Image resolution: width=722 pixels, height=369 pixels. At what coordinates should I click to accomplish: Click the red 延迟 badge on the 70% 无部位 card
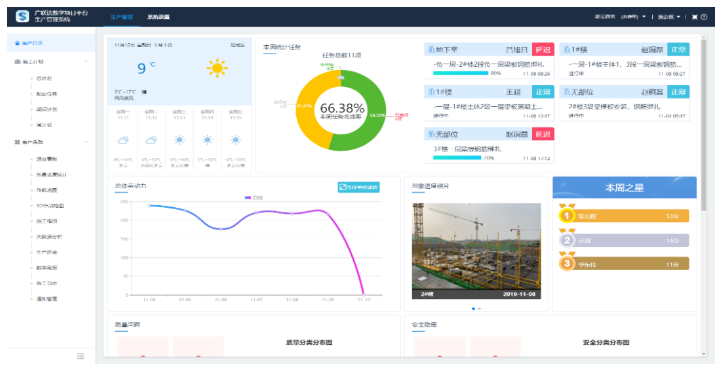pos(543,134)
